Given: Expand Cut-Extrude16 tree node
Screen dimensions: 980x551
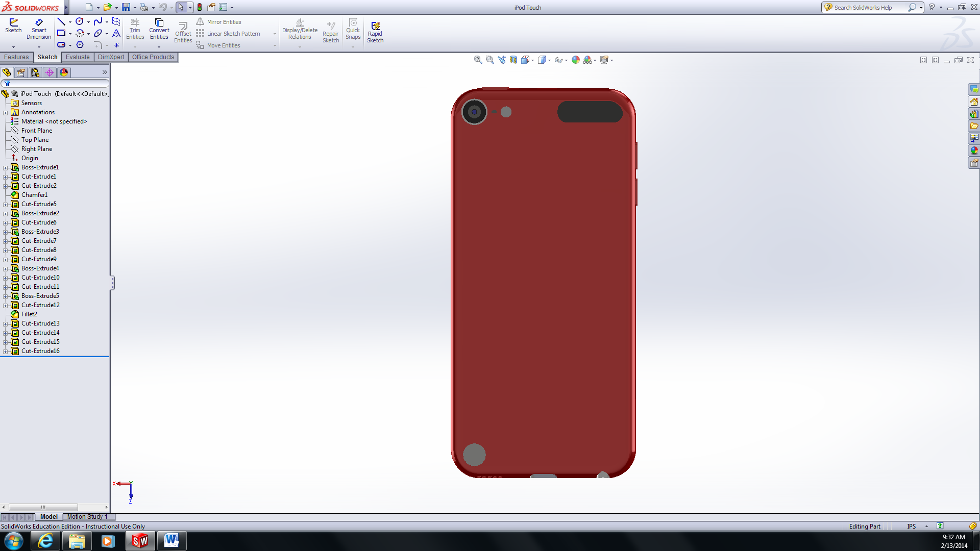Looking at the screenshot, I should [6, 352].
